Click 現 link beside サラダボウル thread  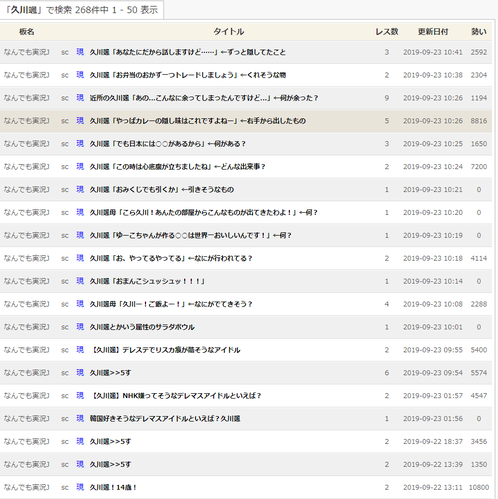[80, 327]
